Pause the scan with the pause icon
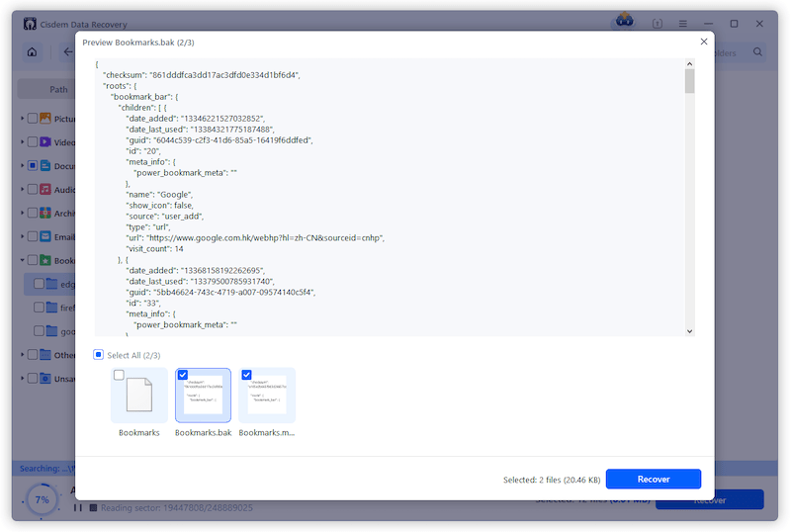 pos(78,508)
